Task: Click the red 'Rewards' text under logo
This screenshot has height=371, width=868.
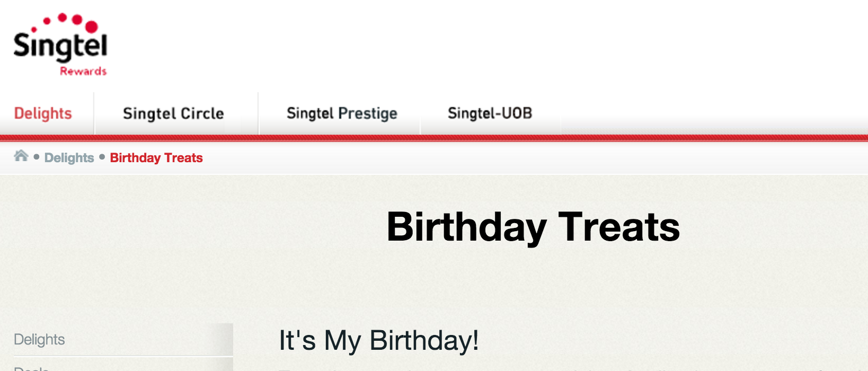Action: click(x=83, y=72)
